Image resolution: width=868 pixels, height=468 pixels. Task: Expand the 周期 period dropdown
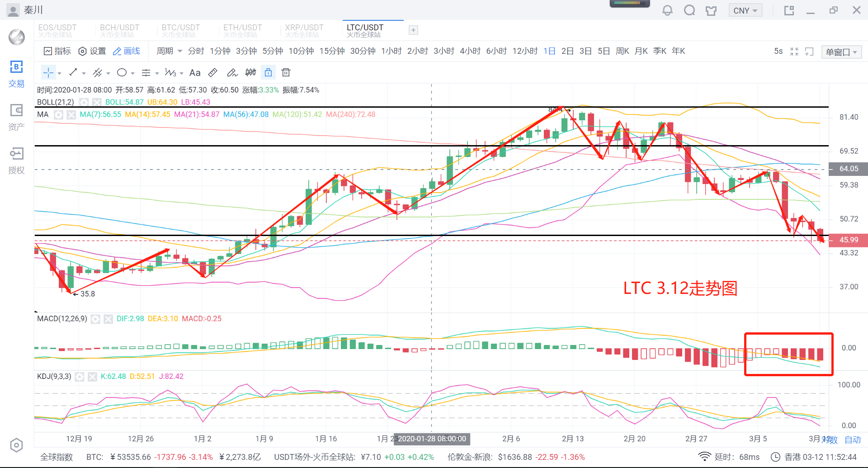(169, 51)
